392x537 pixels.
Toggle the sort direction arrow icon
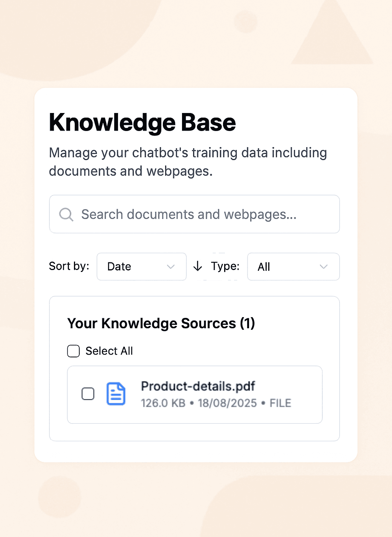[x=198, y=266]
